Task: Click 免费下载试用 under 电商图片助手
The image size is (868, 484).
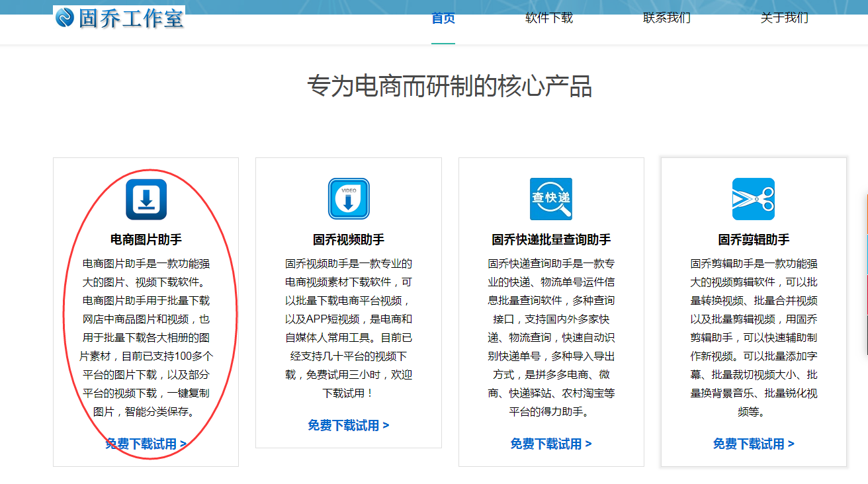Action: coord(146,444)
